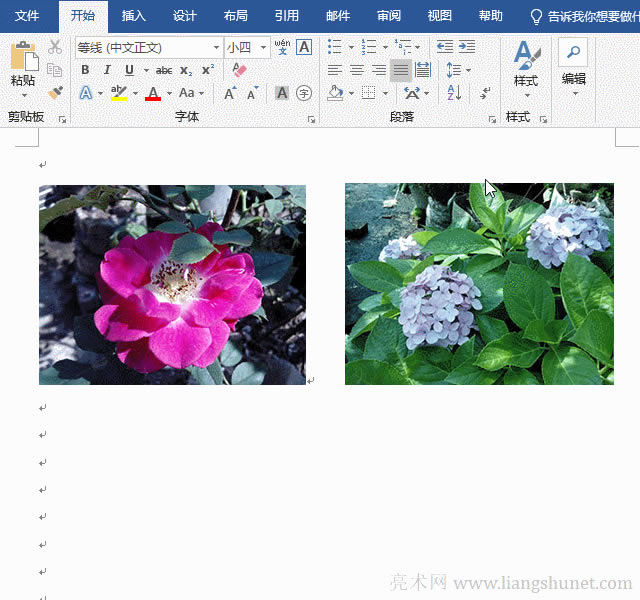
Task: Switch to the 插入 ribbon tab
Action: pyautogui.click(x=133, y=16)
